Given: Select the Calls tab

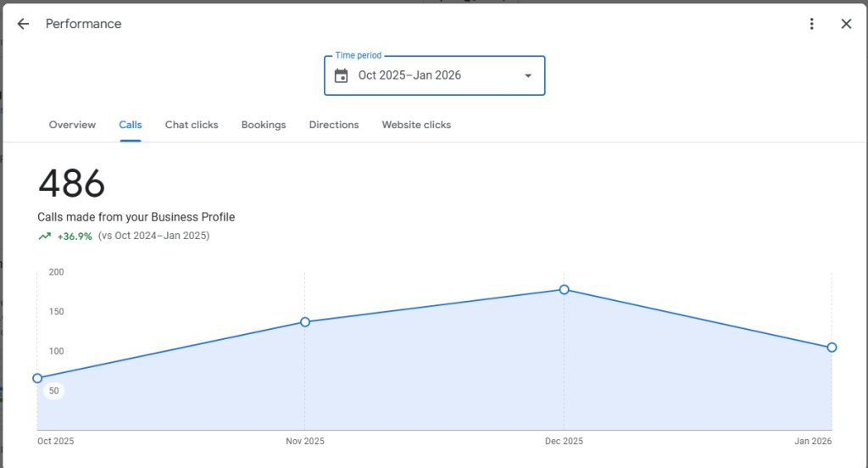Looking at the screenshot, I should [131, 125].
